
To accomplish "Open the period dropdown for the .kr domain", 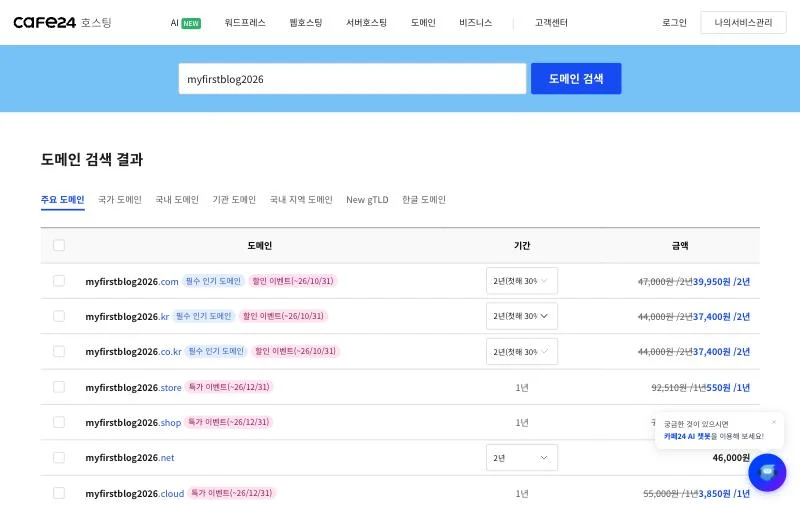I will [x=521, y=316].
